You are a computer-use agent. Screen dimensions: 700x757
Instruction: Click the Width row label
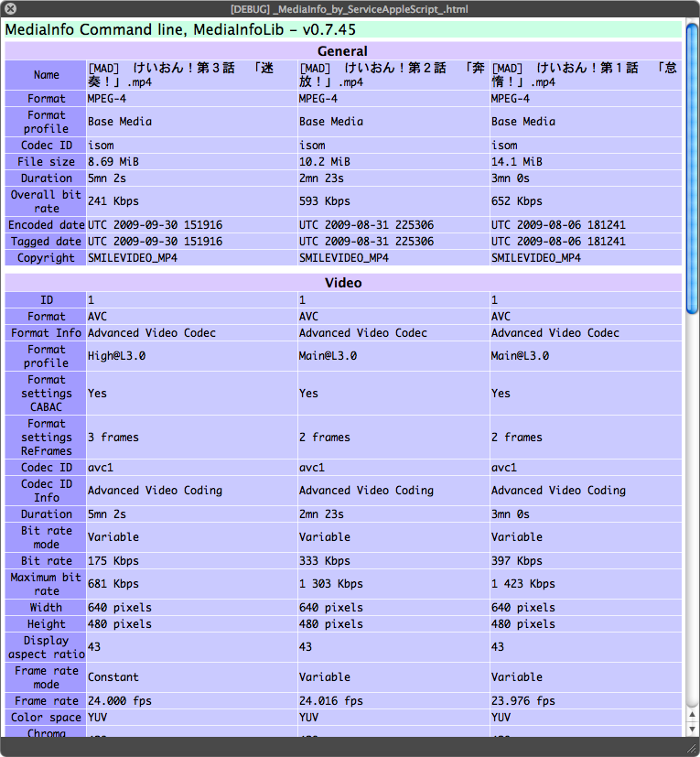click(x=47, y=607)
